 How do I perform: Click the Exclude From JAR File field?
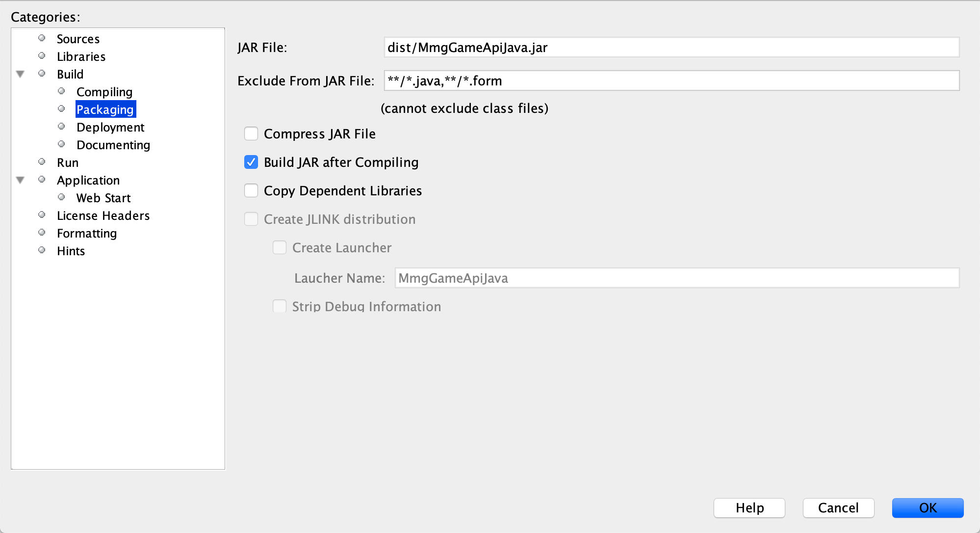671,80
